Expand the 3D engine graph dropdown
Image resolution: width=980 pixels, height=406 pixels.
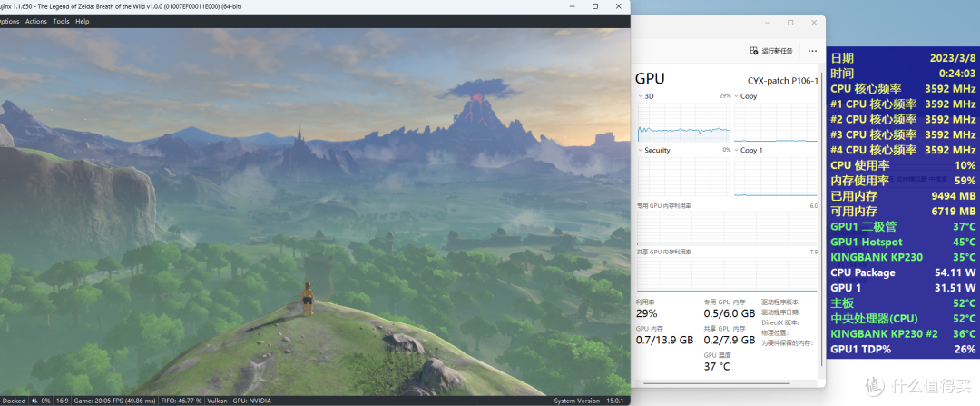pos(641,96)
